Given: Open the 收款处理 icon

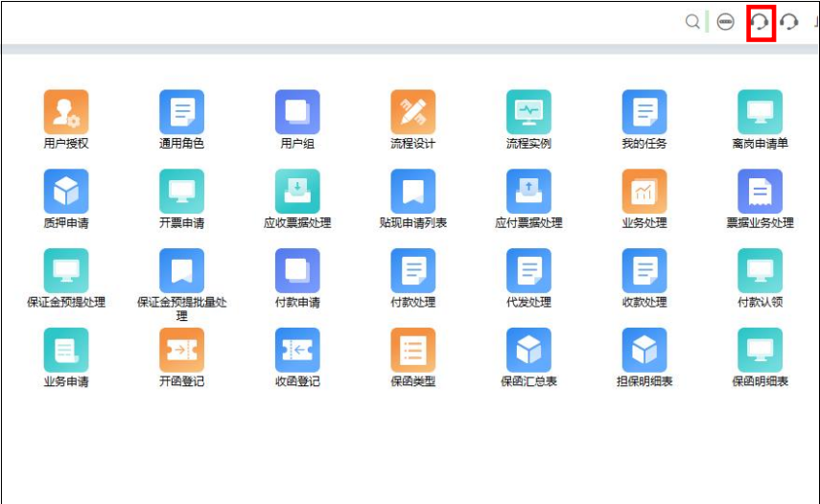Looking at the screenshot, I should [x=644, y=270].
